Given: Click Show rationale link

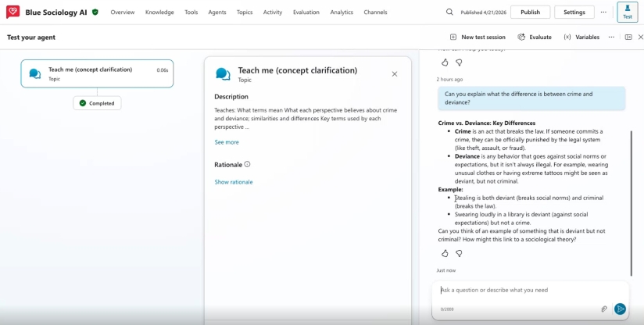Looking at the screenshot, I should point(233,182).
